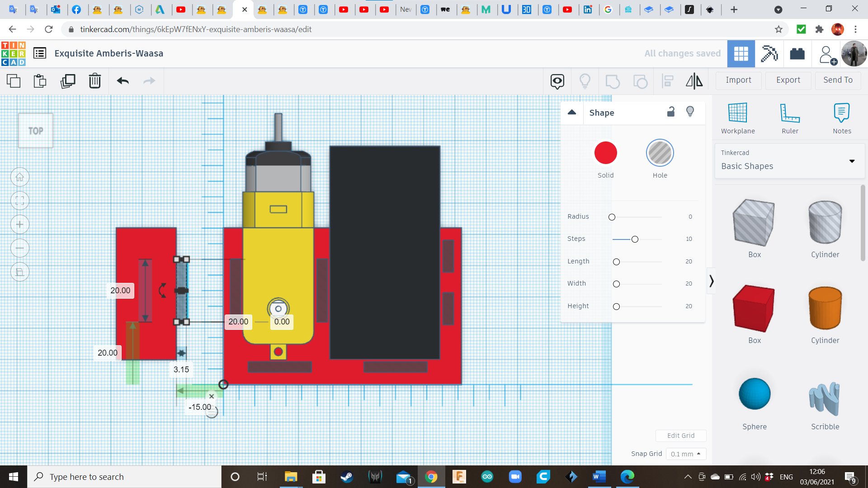
Task: Collapse the Shape panel
Action: click(572, 113)
